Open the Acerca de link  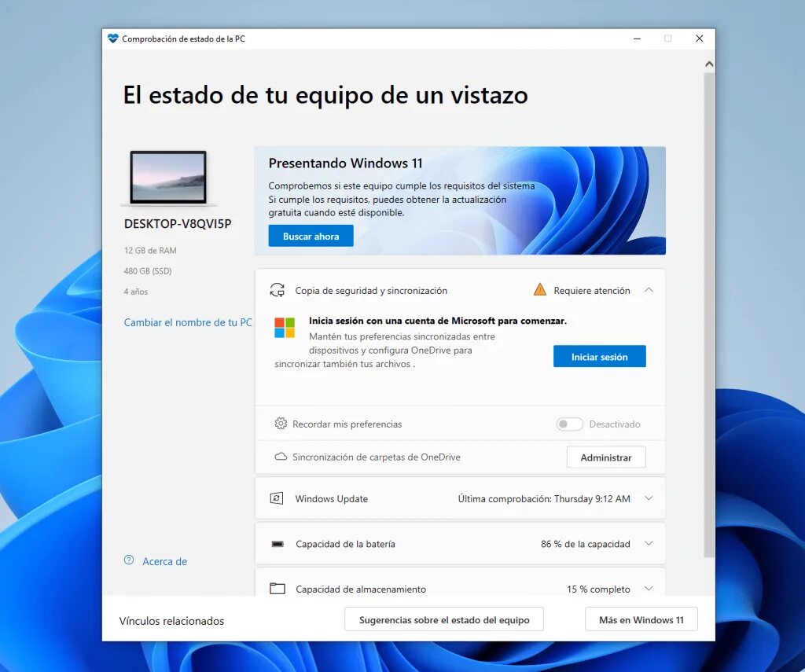pos(164,562)
